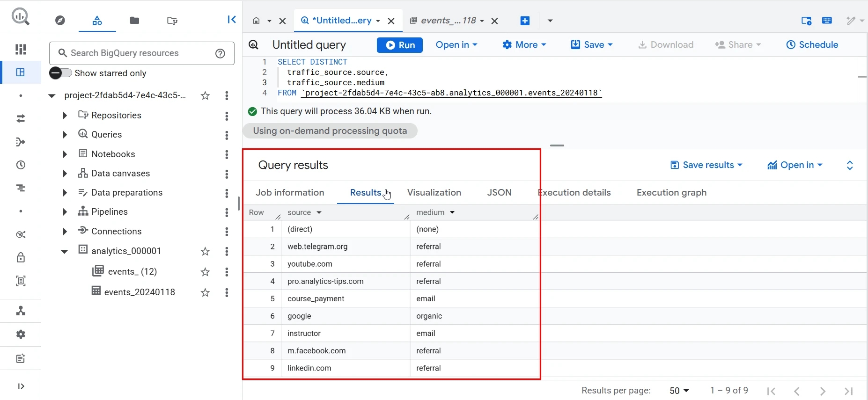This screenshot has height=400, width=868.
Task: Toggle Show starred only switch
Action: tap(60, 73)
